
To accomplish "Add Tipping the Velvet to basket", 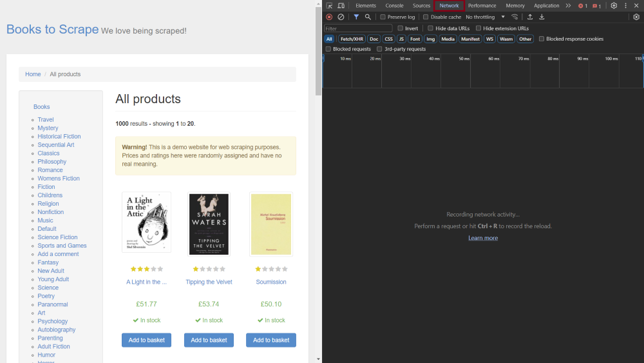I will point(209,340).
